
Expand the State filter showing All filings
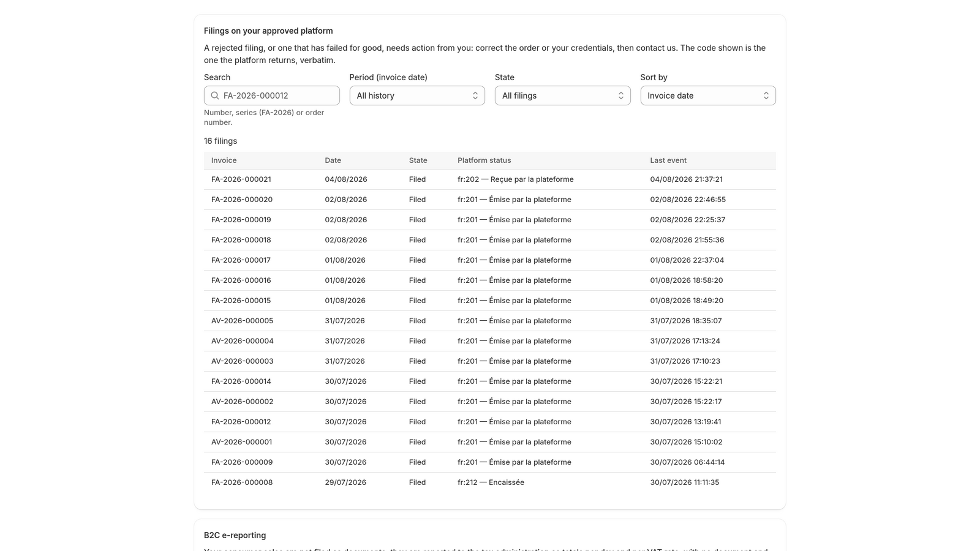(x=562, y=96)
